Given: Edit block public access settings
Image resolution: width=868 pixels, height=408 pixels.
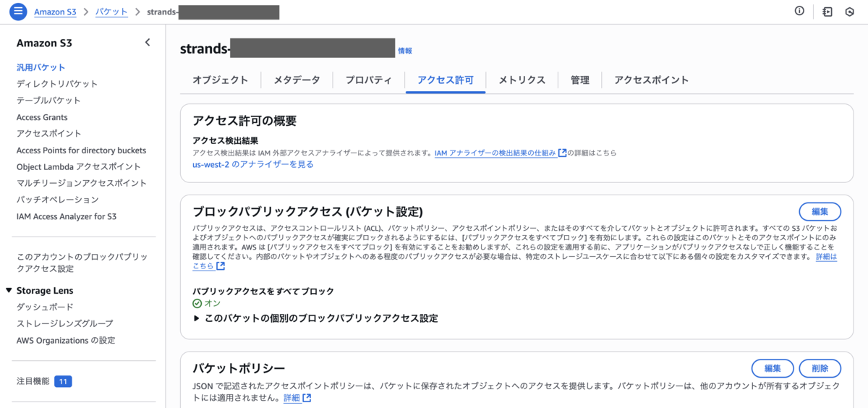Looking at the screenshot, I should pyautogui.click(x=820, y=211).
